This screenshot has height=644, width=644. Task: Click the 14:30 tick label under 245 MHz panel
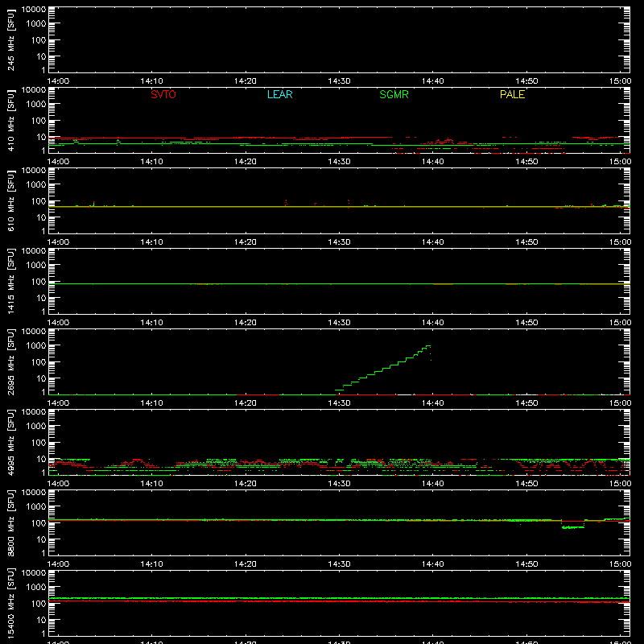tap(339, 81)
